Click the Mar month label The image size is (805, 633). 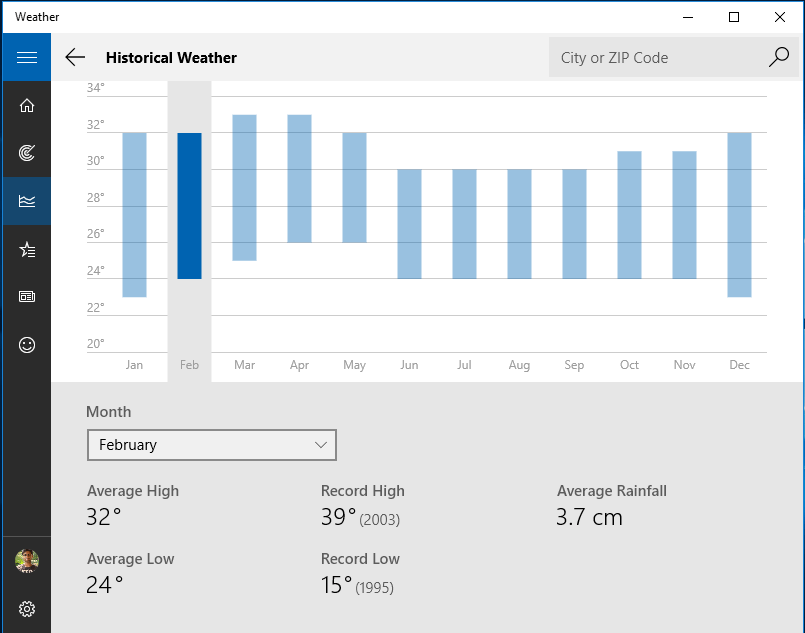click(x=244, y=365)
